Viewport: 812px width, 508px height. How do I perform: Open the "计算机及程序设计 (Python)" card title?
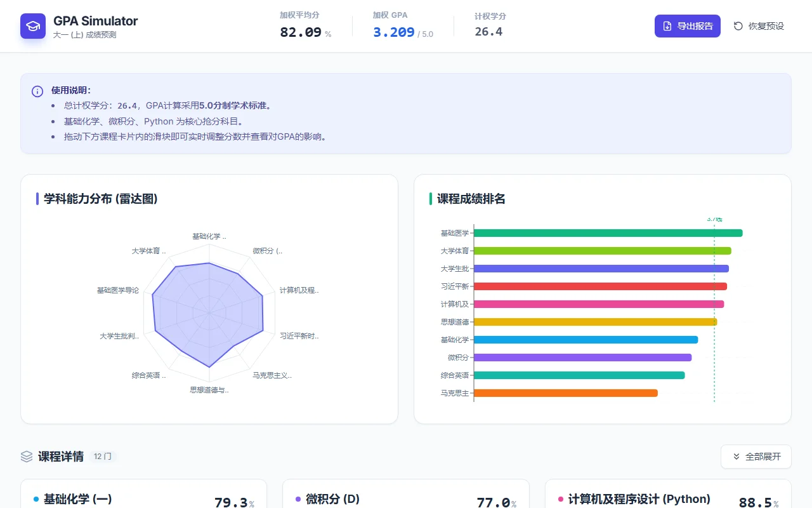click(x=639, y=499)
